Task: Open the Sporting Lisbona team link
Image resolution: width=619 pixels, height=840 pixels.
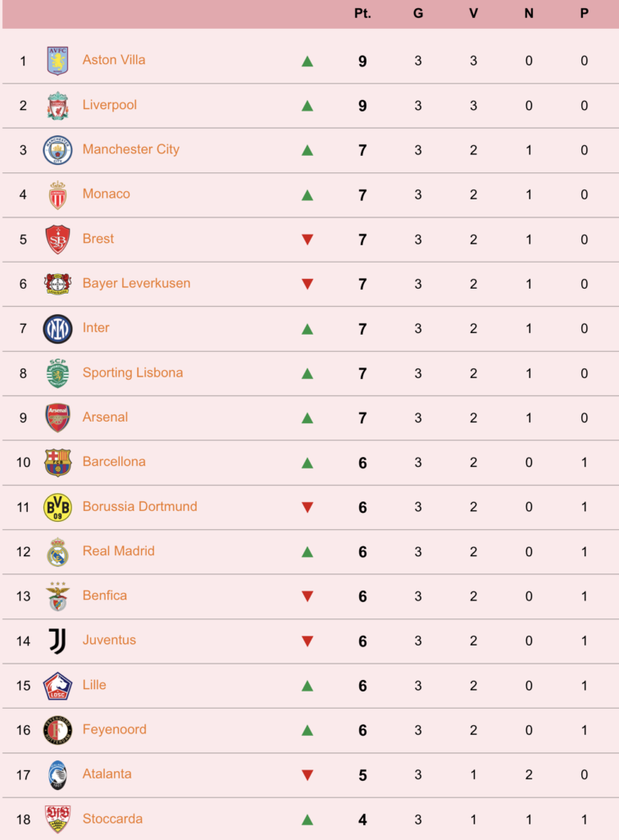Action: coord(133,373)
